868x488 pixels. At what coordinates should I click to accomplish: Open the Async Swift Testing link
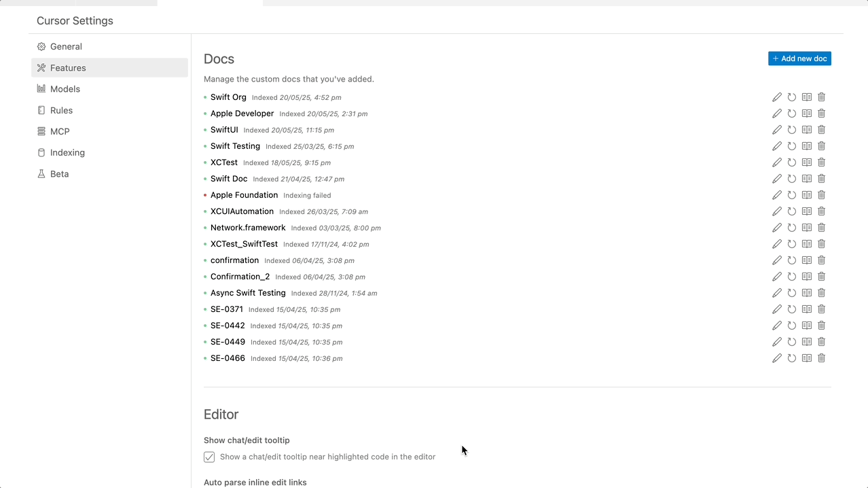pos(248,293)
